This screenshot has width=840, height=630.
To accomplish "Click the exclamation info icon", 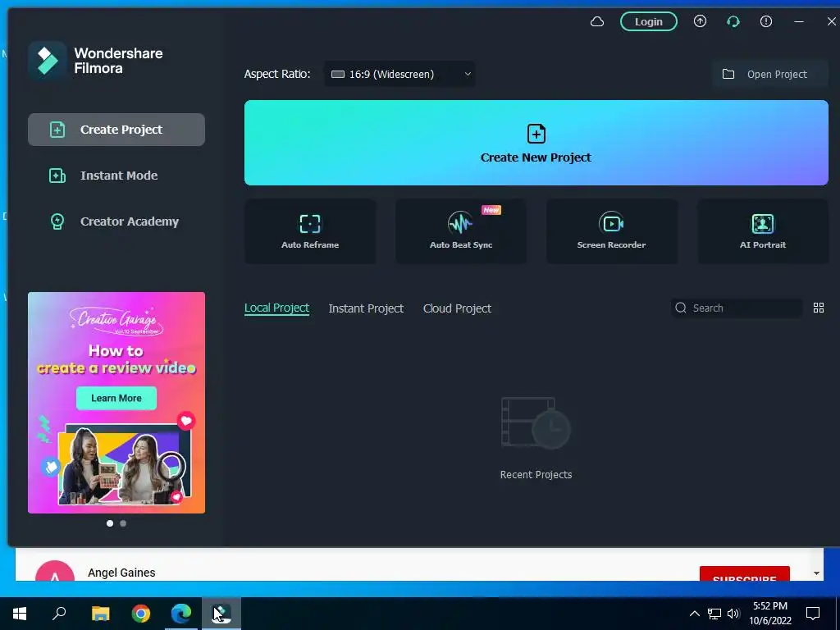I will tap(766, 21).
